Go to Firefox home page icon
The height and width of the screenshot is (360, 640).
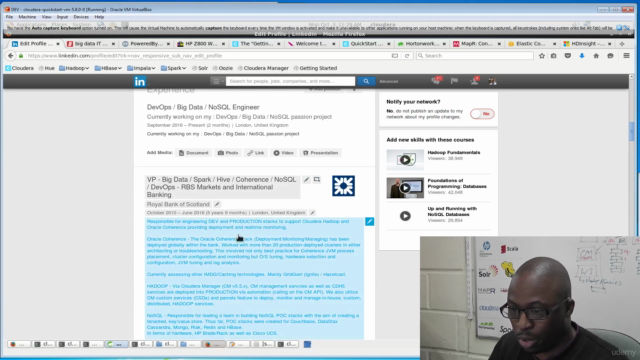[596, 56]
